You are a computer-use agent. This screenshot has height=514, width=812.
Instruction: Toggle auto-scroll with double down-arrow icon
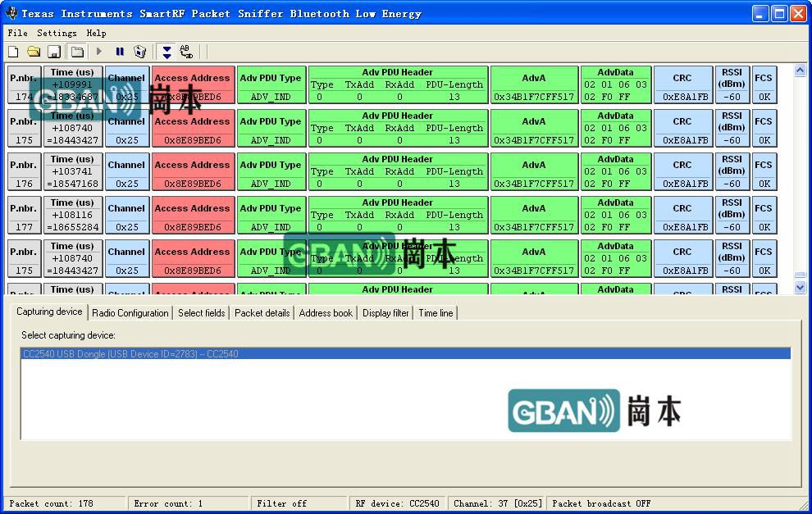(167, 52)
